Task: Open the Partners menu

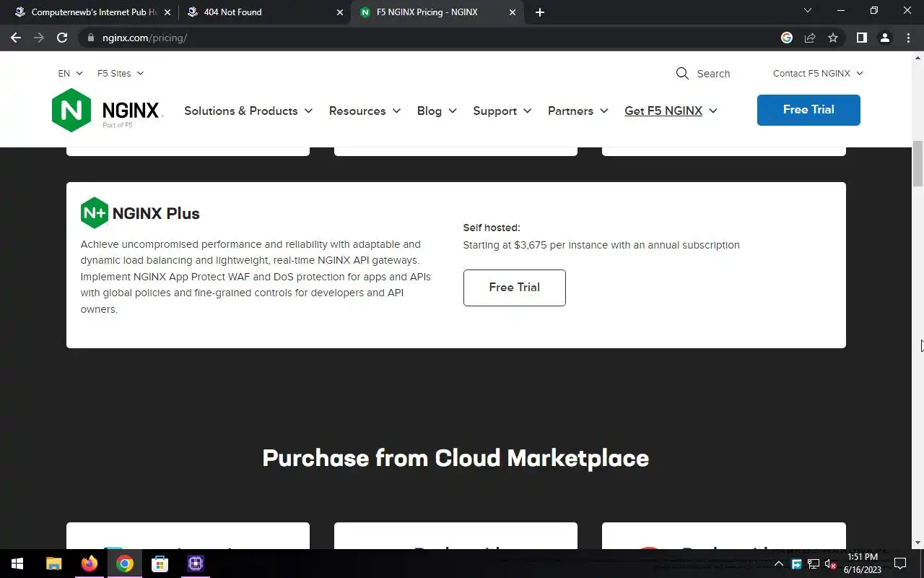Action: pos(578,111)
